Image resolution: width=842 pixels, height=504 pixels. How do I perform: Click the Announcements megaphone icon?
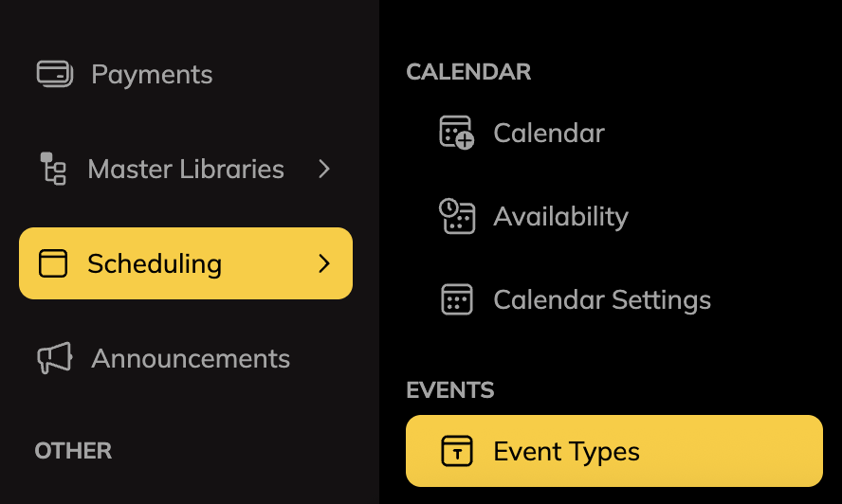pyautogui.click(x=54, y=358)
